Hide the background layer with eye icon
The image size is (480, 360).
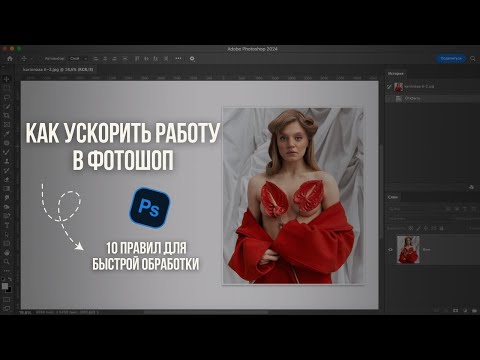(x=390, y=249)
